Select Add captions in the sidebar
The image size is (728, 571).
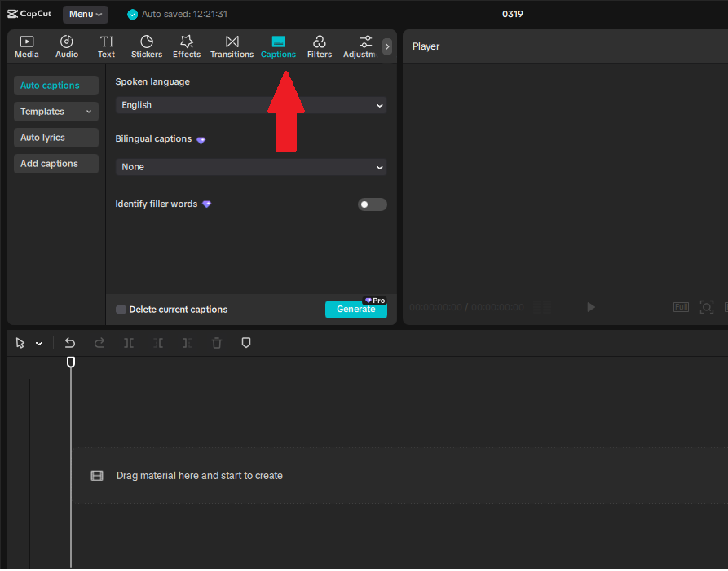(x=55, y=163)
